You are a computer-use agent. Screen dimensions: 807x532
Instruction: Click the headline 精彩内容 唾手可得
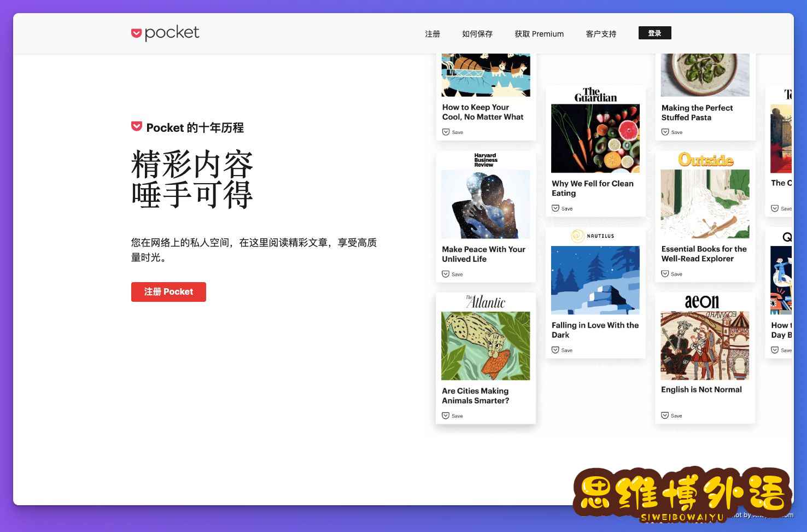(192, 179)
